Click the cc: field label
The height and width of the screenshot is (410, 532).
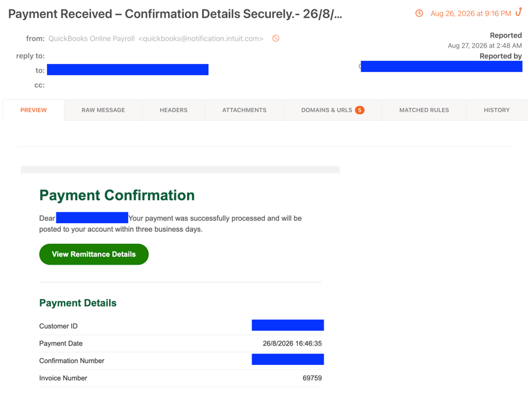pyautogui.click(x=40, y=85)
